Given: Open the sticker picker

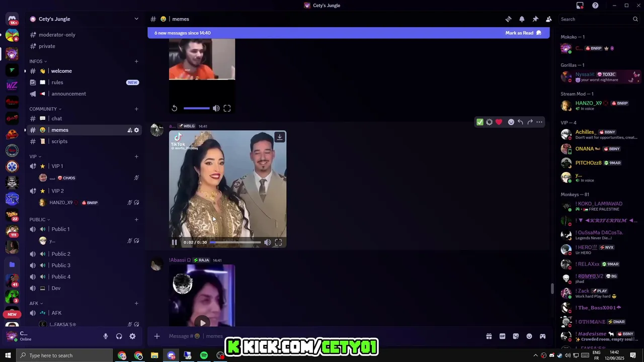Looking at the screenshot, I should [x=516, y=336].
